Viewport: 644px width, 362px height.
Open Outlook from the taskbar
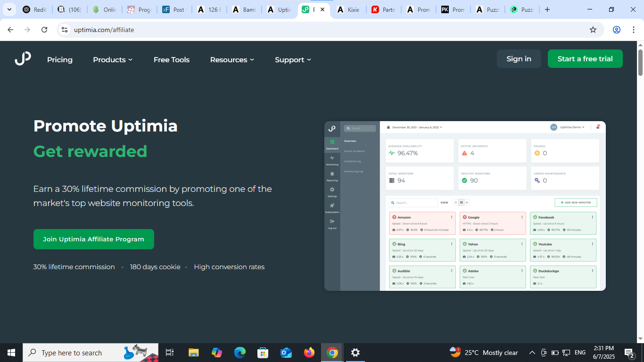tap(286, 353)
